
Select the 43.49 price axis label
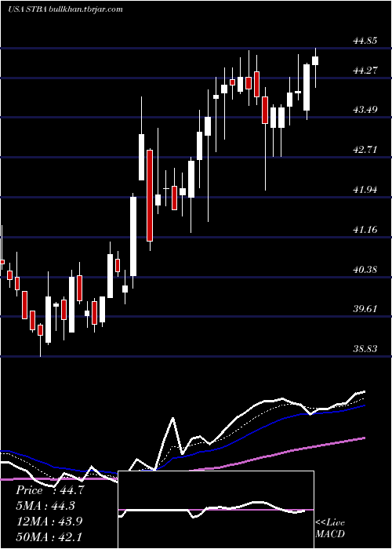pyautogui.click(x=365, y=110)
